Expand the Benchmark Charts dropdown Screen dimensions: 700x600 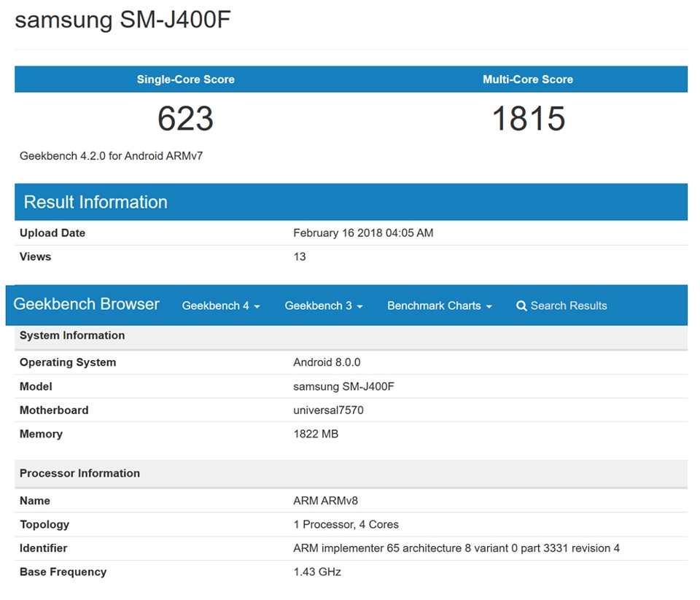point(440,305)
